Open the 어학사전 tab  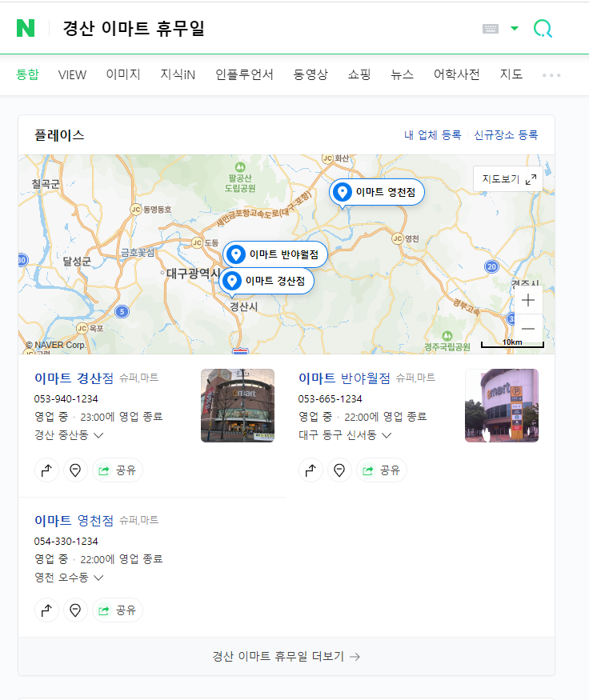point(457,74)
